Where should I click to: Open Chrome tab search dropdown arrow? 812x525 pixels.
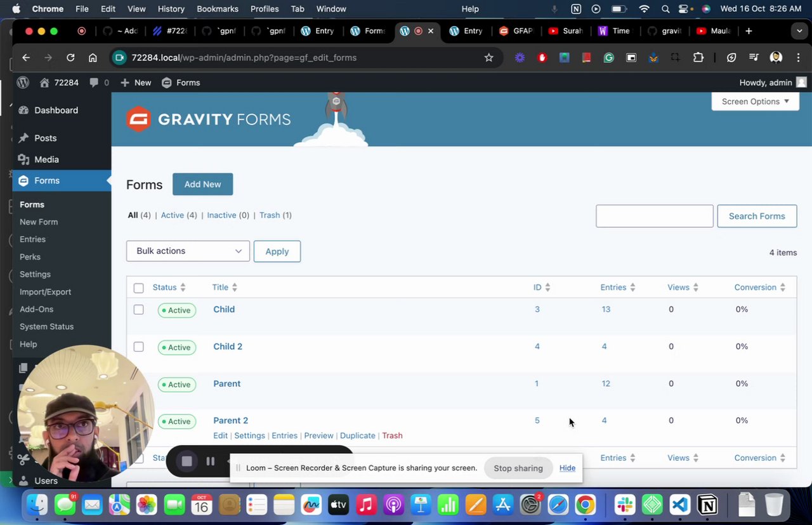click(x=799, y=31)
